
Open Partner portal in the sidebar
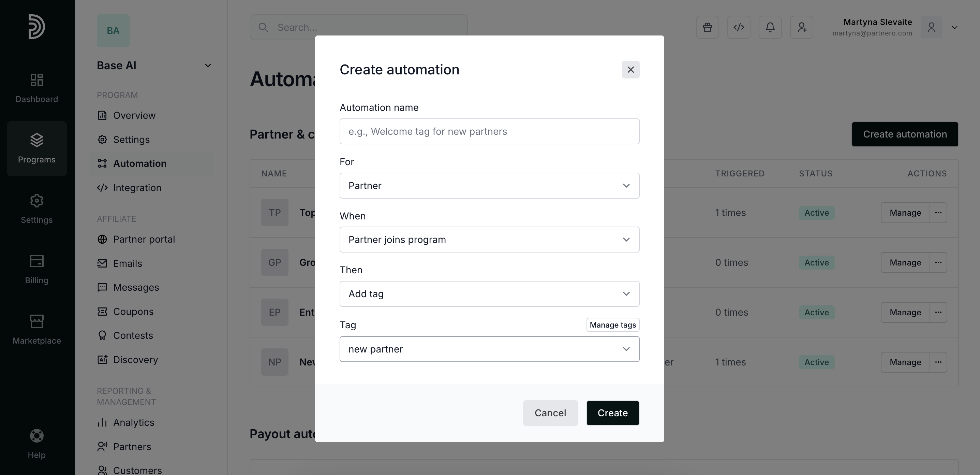tap(144, 240)
